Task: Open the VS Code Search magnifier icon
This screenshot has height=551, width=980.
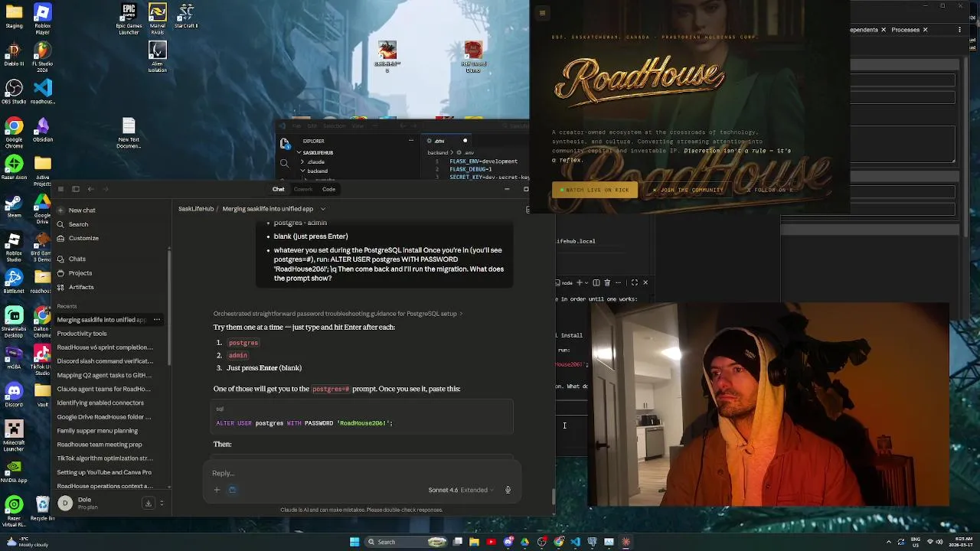Action: 285,163
